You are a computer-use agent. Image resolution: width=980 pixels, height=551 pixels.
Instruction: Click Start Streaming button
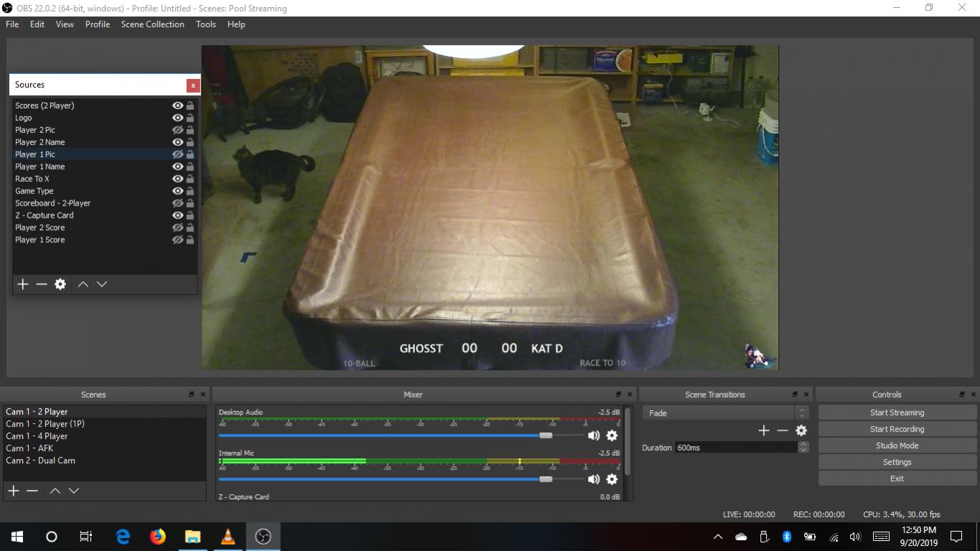coord(897,412)
